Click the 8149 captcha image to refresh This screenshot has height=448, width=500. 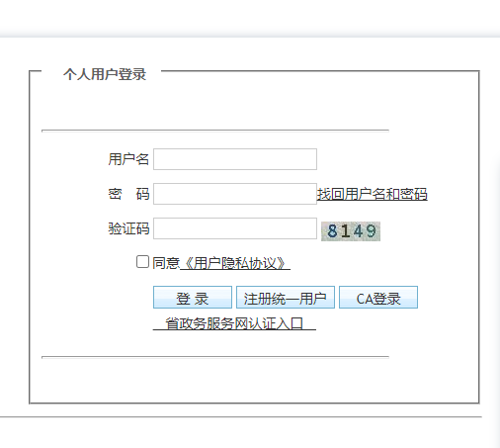pyautogui.click(x=351, y=231)
